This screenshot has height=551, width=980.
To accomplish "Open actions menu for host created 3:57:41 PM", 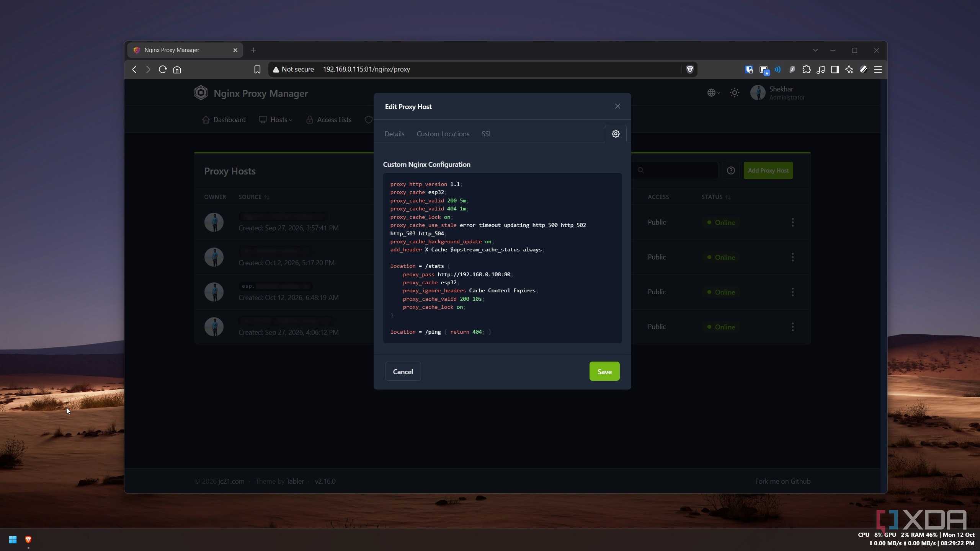I will coord(792,222).
